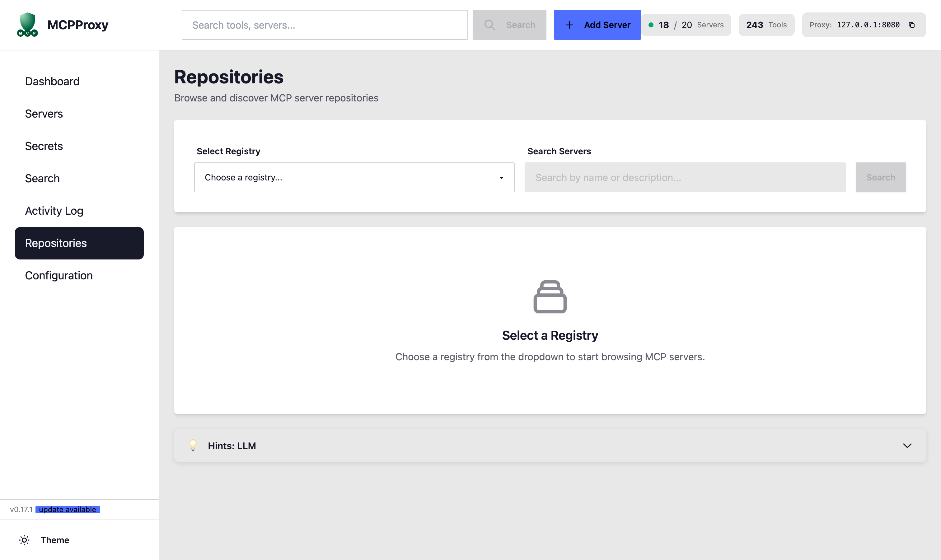Click the update available badge
This screenshot has width=941, height=560.
click(67, 509)
